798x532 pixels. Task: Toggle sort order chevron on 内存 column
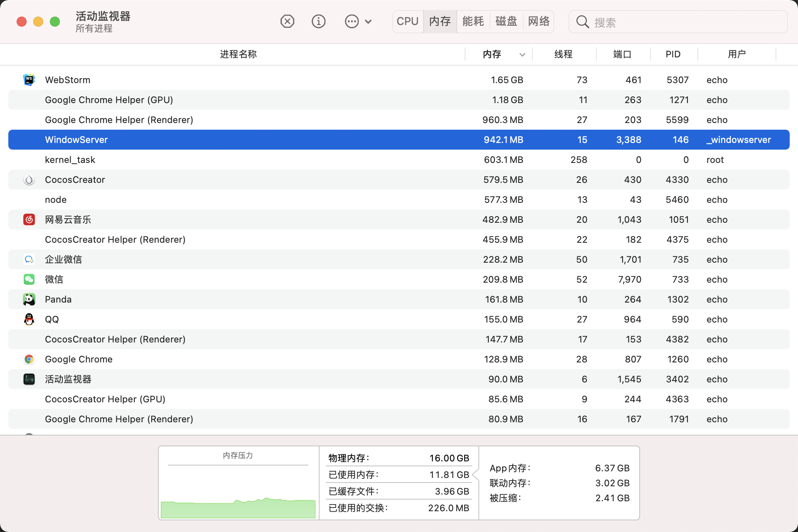[522, 54]
